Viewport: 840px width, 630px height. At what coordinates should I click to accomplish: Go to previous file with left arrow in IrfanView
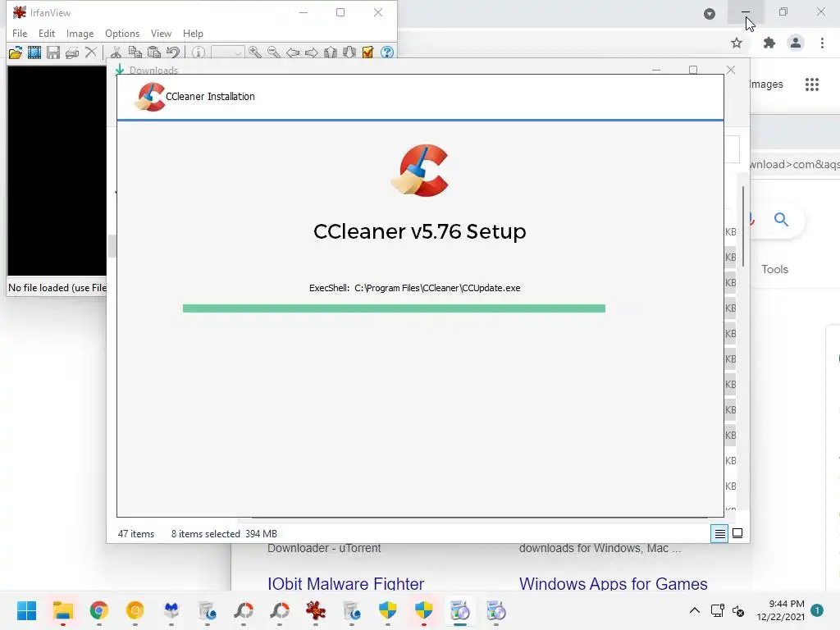(x=293, y=52)
